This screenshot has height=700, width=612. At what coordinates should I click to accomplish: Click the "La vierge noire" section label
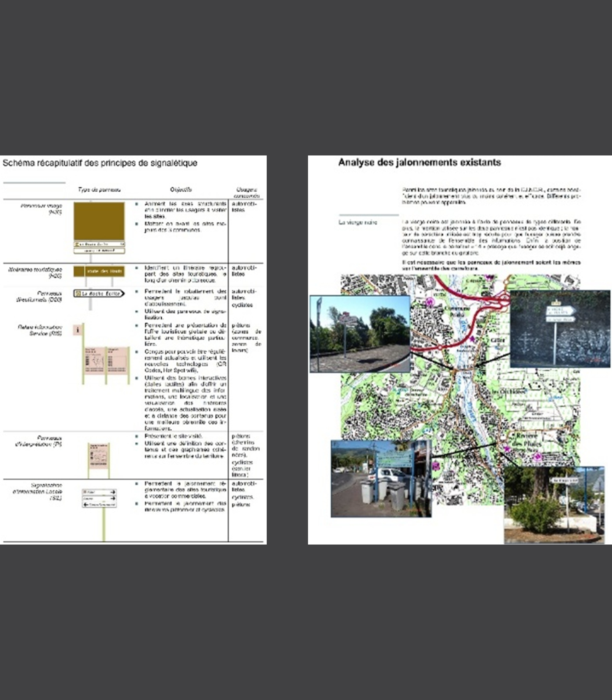[x=358, y=223]
